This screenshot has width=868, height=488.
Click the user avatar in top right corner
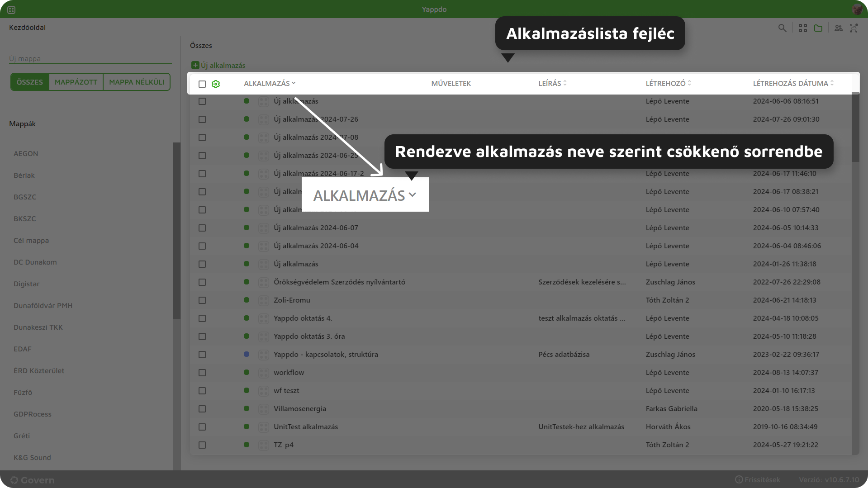[858, 9]
